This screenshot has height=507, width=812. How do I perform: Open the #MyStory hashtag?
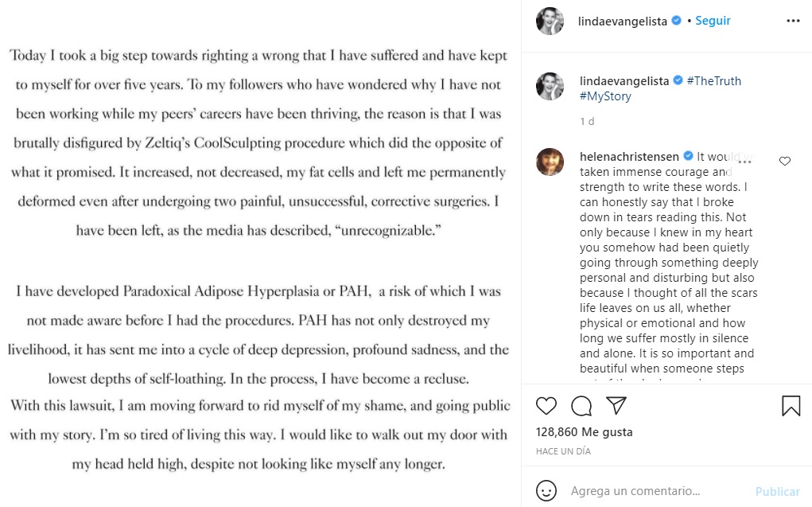(605, 96)
